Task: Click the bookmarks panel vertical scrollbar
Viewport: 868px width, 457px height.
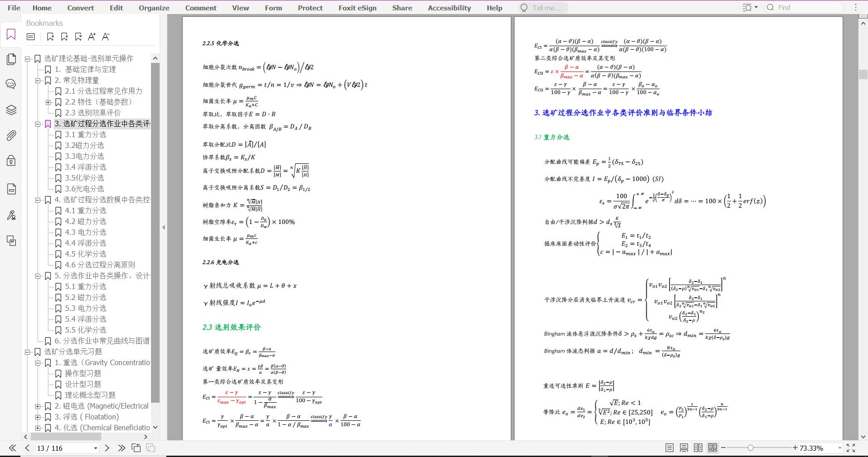Action: pos(155,233)
